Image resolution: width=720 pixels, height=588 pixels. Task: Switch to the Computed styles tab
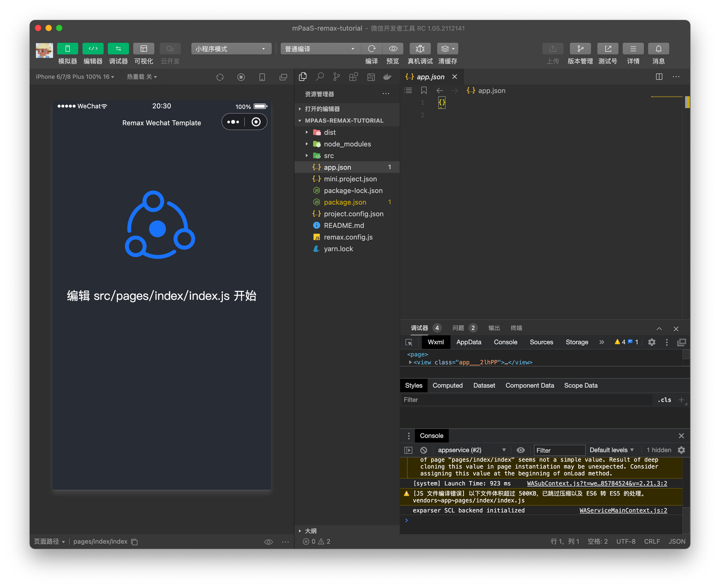click(x=448, y=385)
